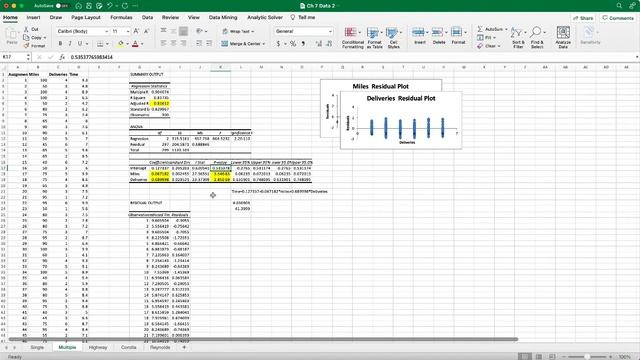Switch to the Formulas tab
Screen dimensions: 640x360
click(121, 18)
